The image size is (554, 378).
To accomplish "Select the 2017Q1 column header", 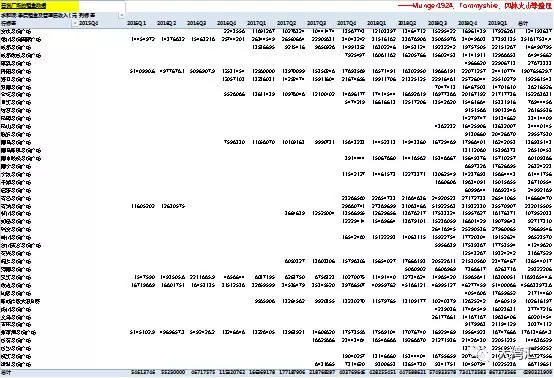I will pyautogui.click(x=257, y=23).
